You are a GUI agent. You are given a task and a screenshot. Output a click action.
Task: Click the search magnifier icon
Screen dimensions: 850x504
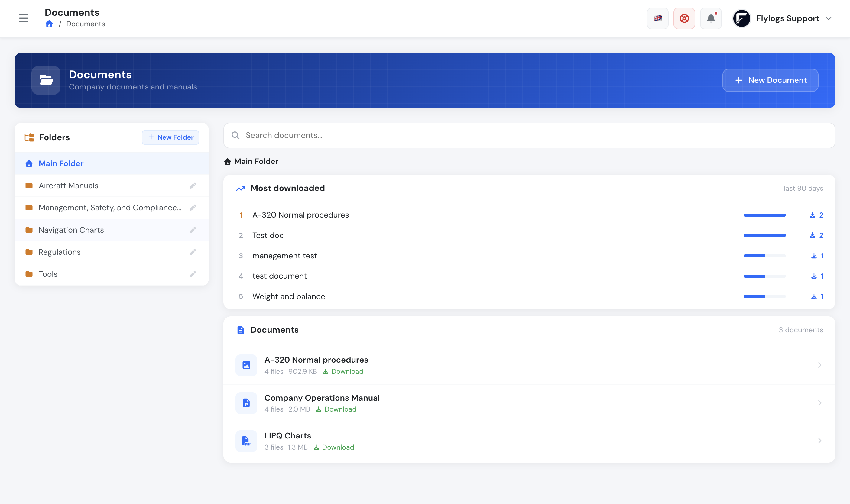(x=235, y=135)
